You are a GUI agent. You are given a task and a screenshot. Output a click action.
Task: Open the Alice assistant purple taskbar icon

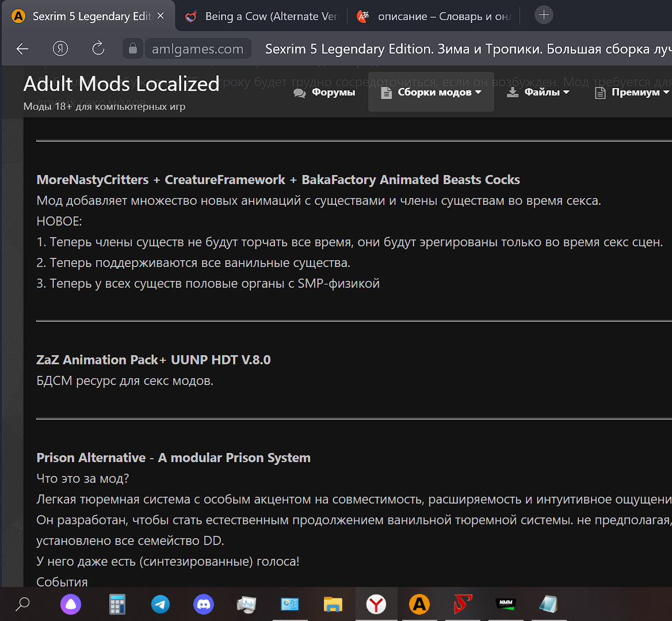71,604
